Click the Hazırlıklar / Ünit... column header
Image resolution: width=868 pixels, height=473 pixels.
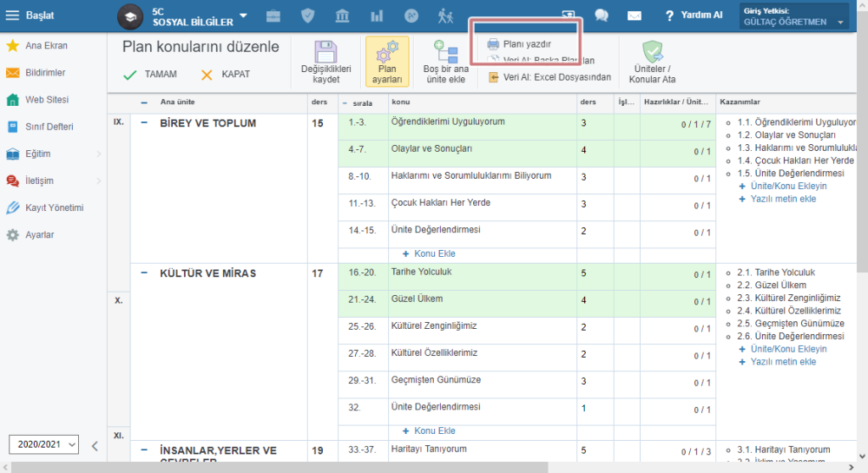(x=676, y=102)
